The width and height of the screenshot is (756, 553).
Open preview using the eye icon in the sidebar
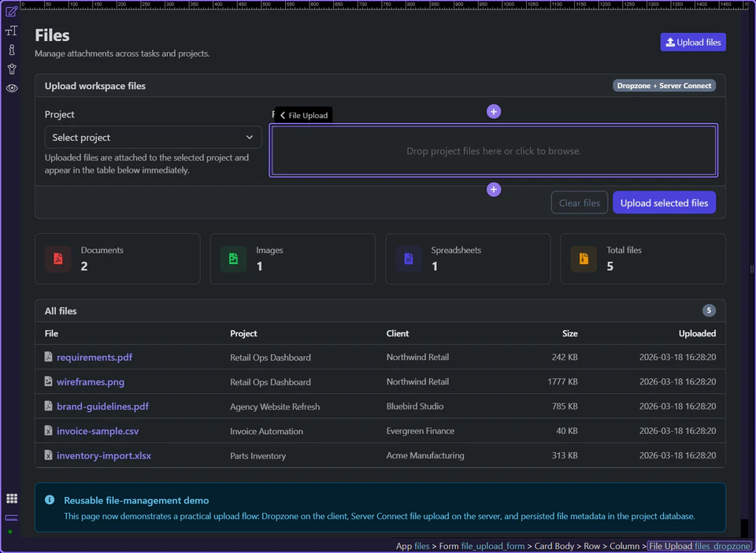pyautogui.click(x=11, y=88)
